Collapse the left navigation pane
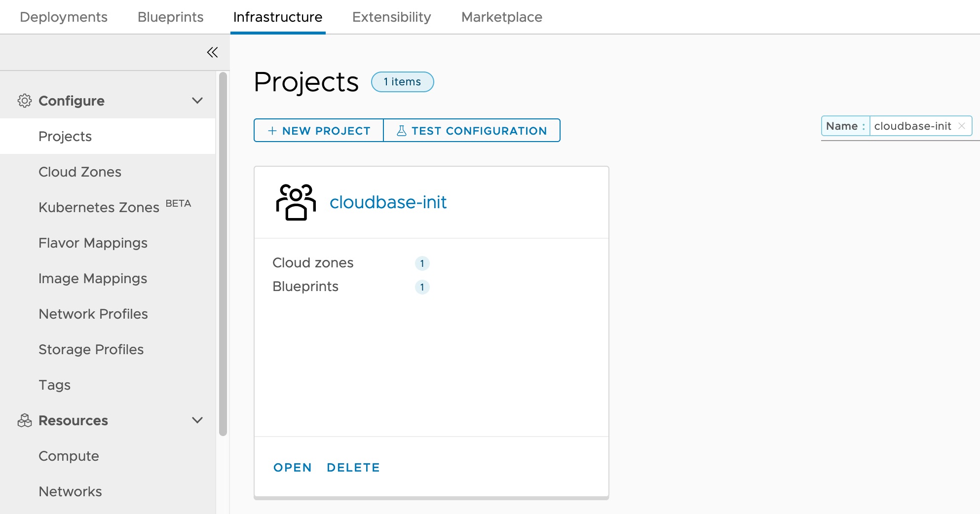 coord(212,52)
